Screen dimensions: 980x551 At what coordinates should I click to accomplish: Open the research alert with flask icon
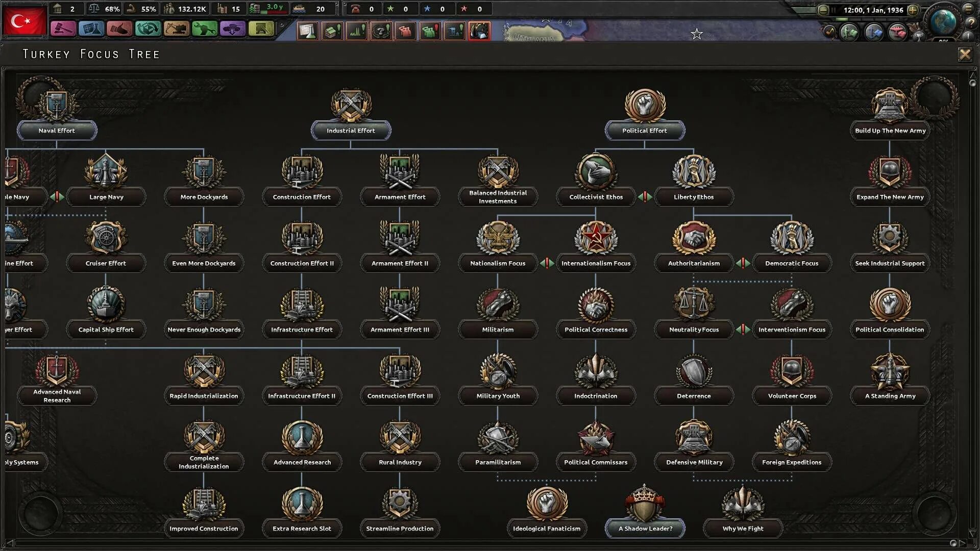(x=307, y=31)
